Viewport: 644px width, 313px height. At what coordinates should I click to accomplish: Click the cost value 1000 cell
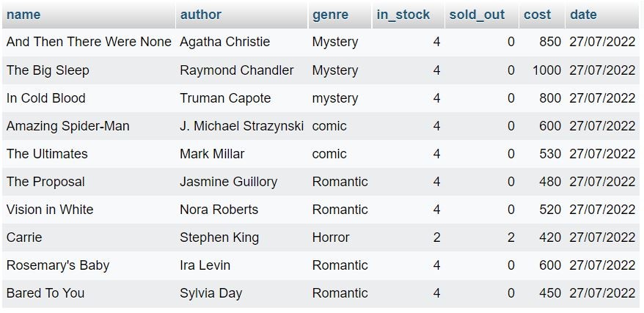coord(546,70)
